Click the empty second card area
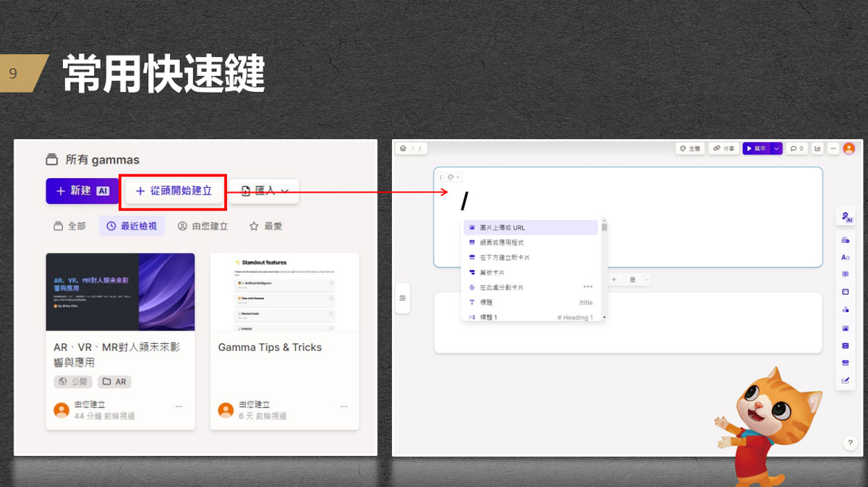Viewport: 868px width, 487px height. (628, 323)
